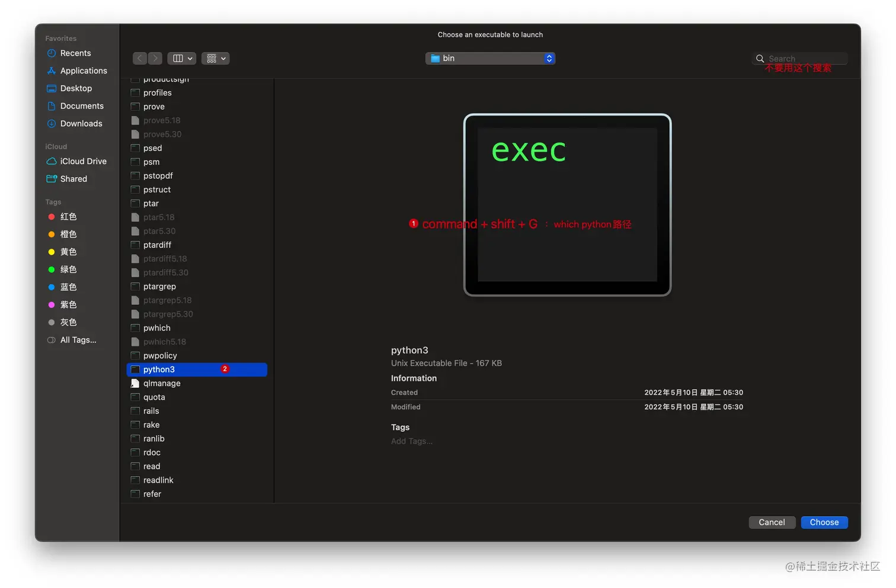Select the python3 executable row
The image size is (896, 588).
pos(197,369)
